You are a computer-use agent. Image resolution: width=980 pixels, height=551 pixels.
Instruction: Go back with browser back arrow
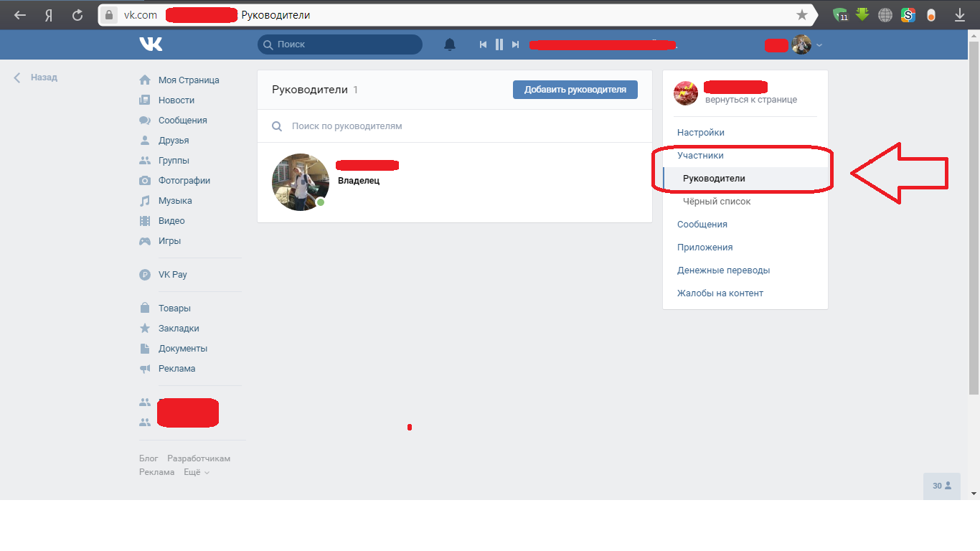coord(20,14)
